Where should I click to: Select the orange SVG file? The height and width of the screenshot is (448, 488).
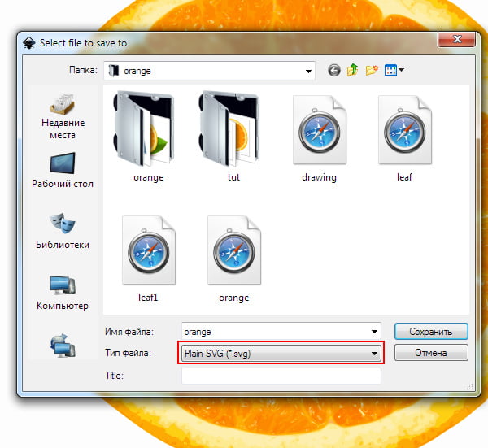click(234, 259)
